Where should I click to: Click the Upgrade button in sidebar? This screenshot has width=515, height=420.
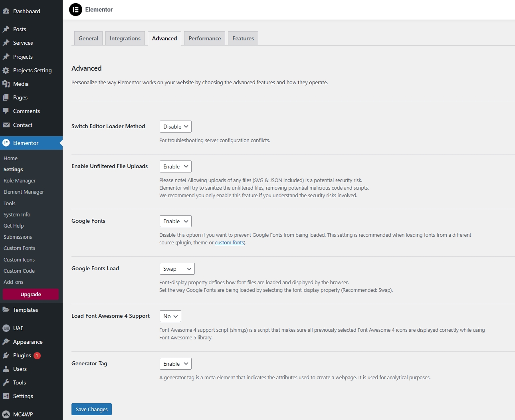(31, 294)
